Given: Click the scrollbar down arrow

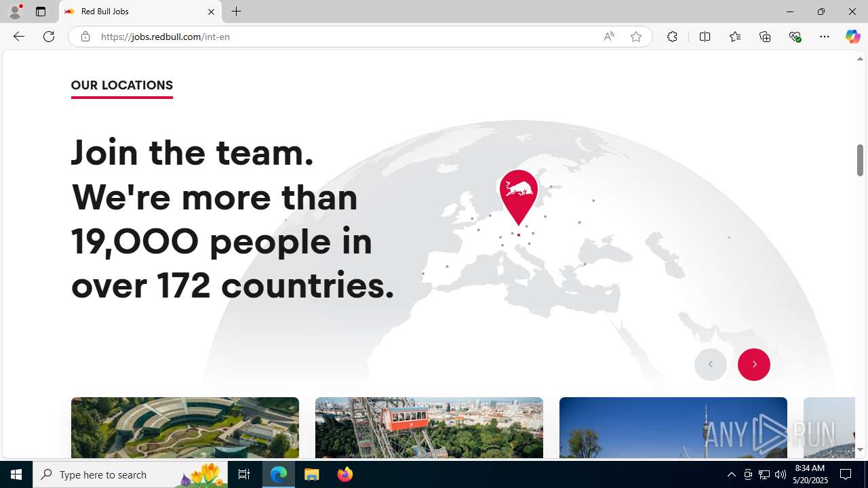Looking at the screenshot, I should click(860, 450).
